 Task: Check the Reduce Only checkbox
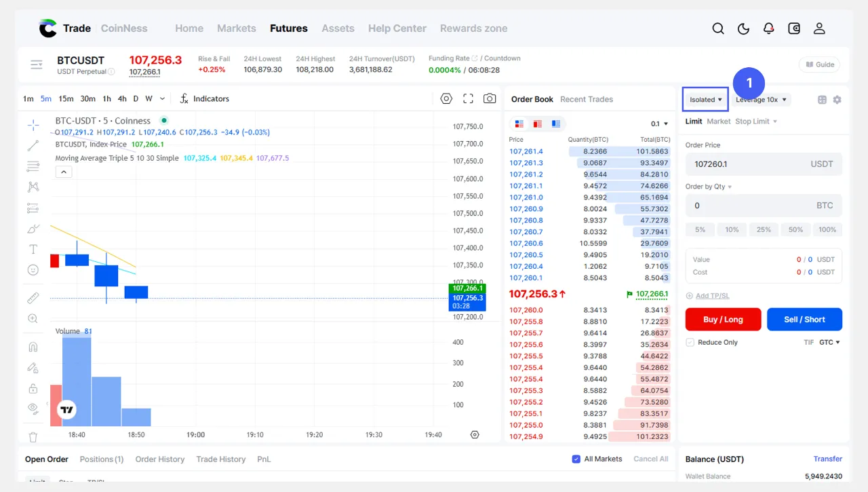point(690,343)
